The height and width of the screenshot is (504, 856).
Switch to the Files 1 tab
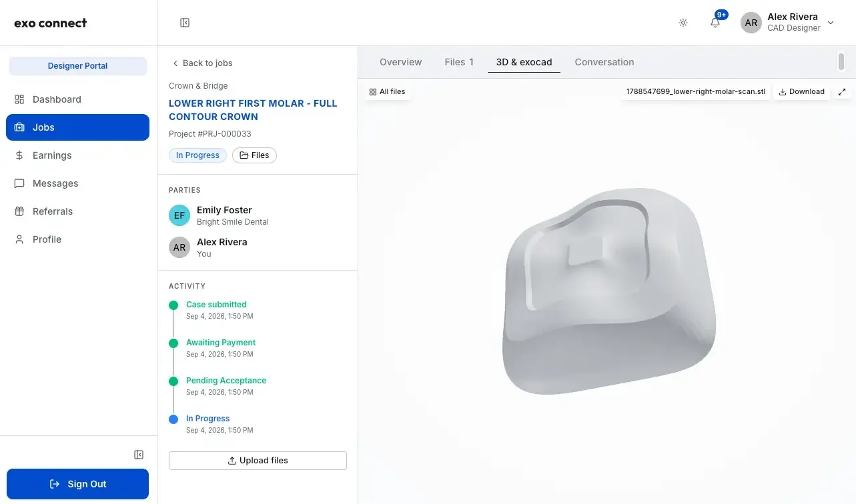459,62
